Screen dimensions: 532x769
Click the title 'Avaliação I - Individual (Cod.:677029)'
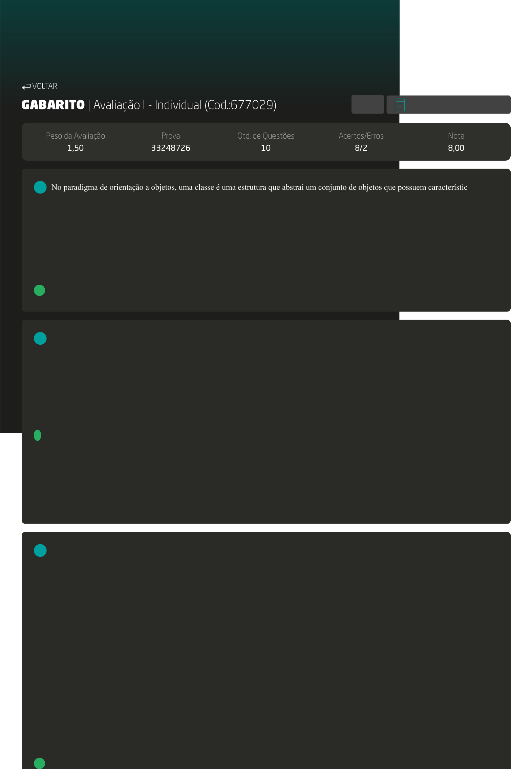[185, 105]
